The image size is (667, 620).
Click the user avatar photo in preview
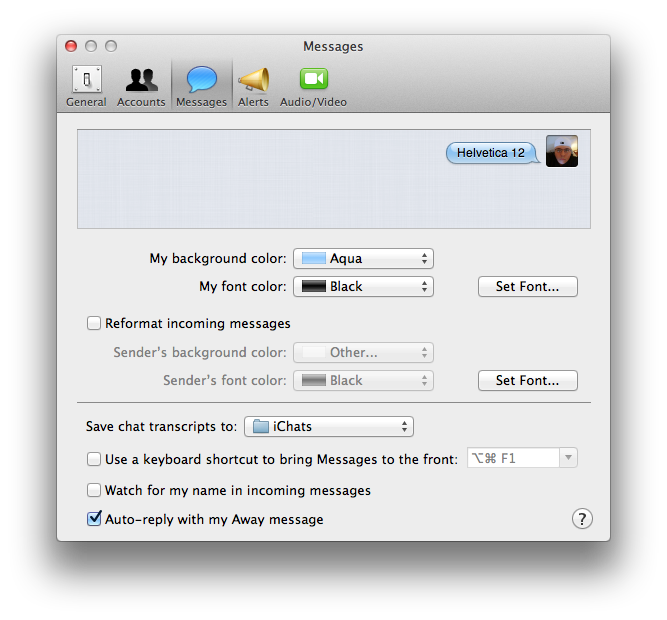(562, 151)
